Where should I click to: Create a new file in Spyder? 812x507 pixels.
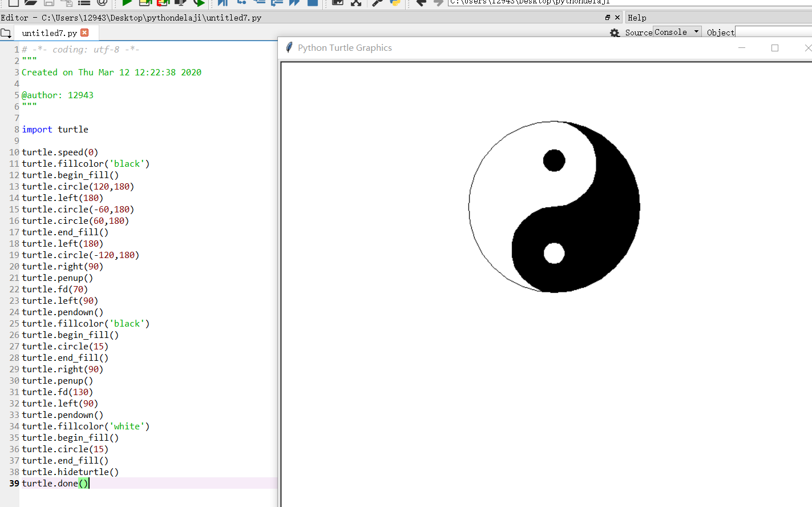[14, 3]
